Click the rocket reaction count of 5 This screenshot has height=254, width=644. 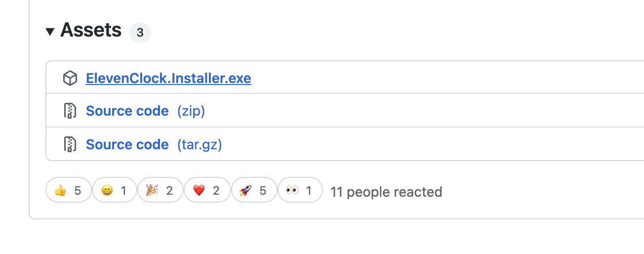[263, 191]
